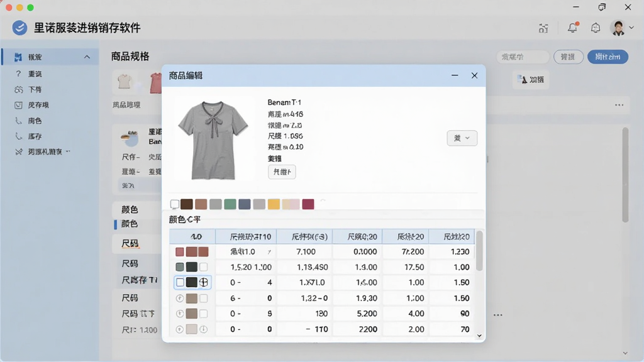
Task: Open notifications bell with red dot
Action: coord(572,28)
